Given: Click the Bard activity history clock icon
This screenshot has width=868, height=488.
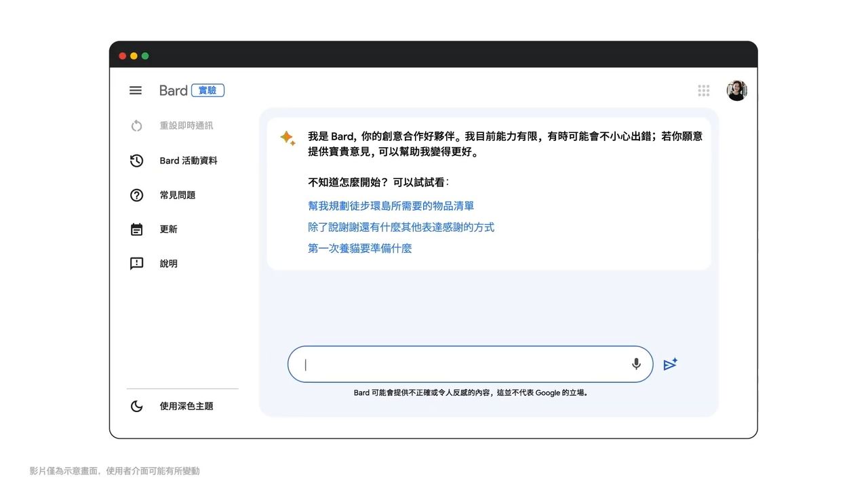Looking at the screenshot, I should coord(136,161).
